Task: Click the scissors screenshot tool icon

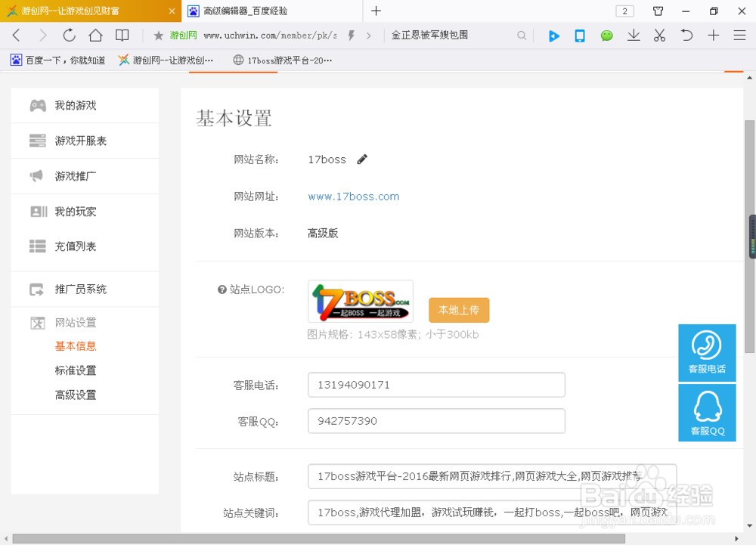Action: [659, 36]
